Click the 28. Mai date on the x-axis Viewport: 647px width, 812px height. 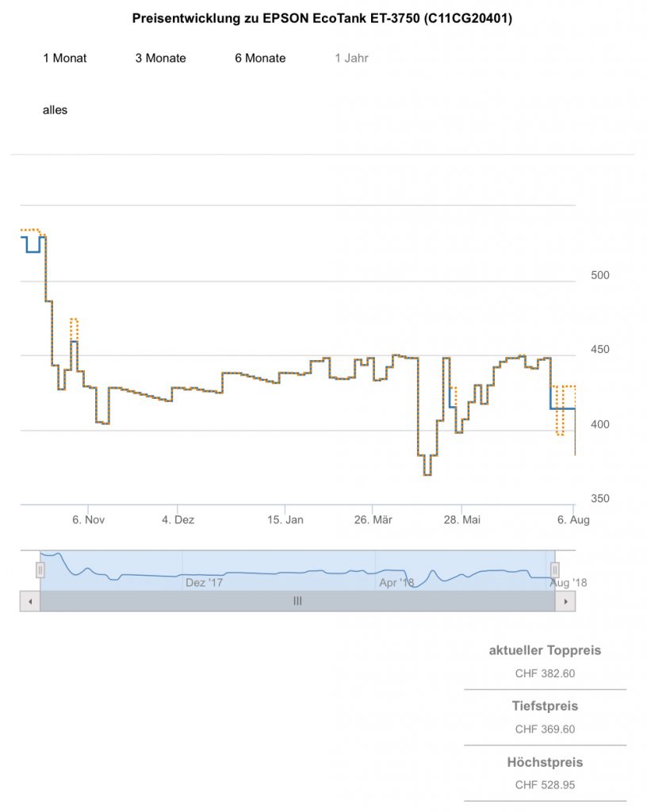coord(461,520)
